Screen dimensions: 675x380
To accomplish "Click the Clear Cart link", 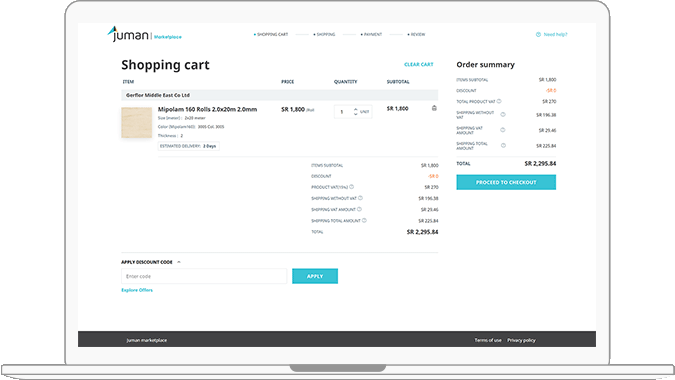I will click(x=418, y=65).
